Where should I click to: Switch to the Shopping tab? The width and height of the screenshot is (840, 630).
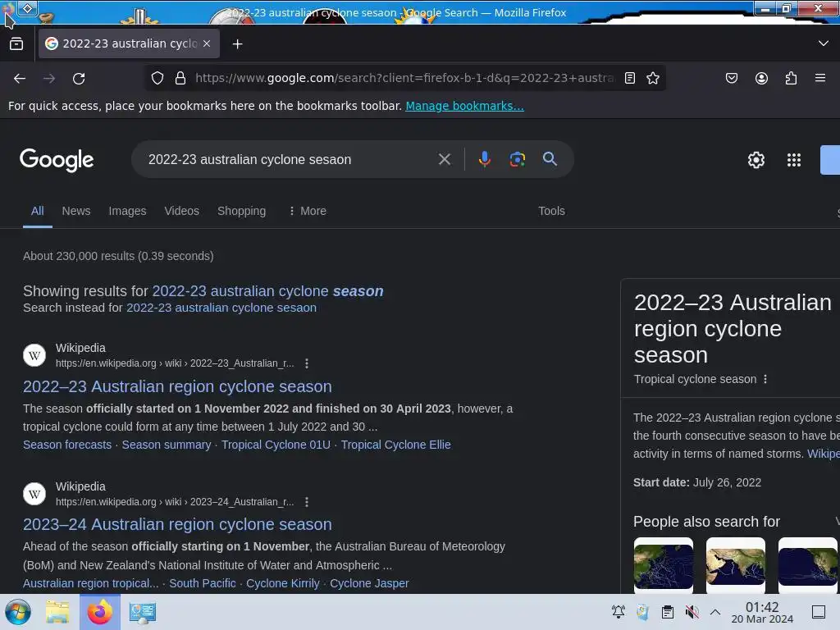tap(242, 211)
